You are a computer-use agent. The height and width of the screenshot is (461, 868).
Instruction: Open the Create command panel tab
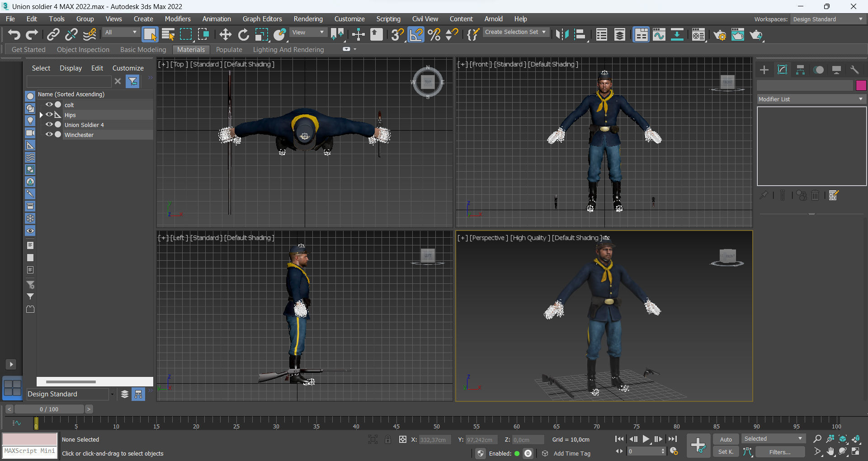[x=764, y=70]
